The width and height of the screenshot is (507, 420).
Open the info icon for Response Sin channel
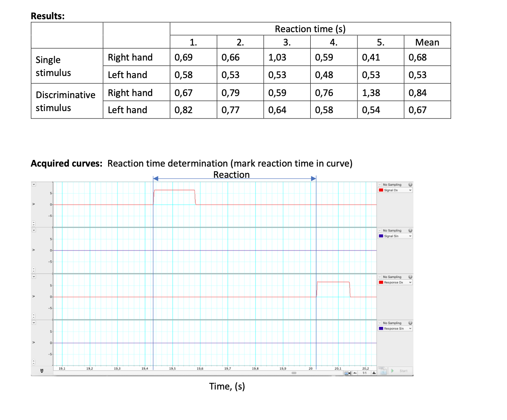(x=411, y=323)
